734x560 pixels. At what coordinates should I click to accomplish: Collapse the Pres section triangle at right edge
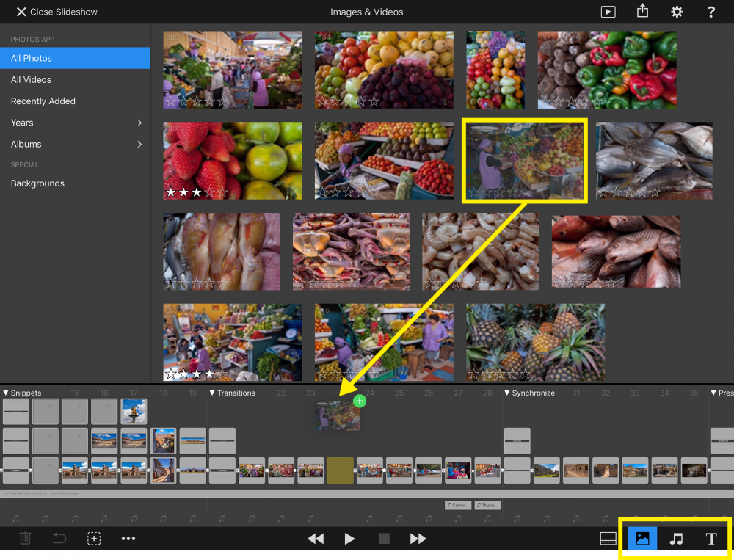713,393
